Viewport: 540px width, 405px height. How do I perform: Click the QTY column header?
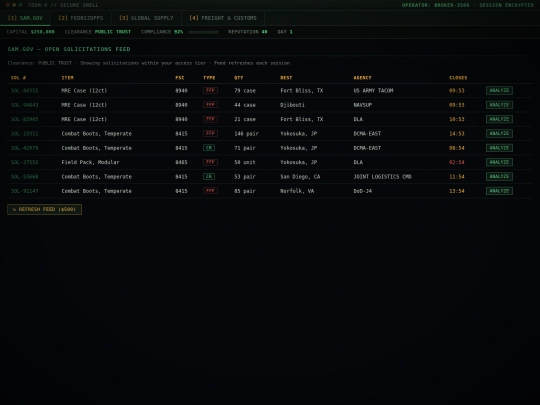[x=239, y=78]
